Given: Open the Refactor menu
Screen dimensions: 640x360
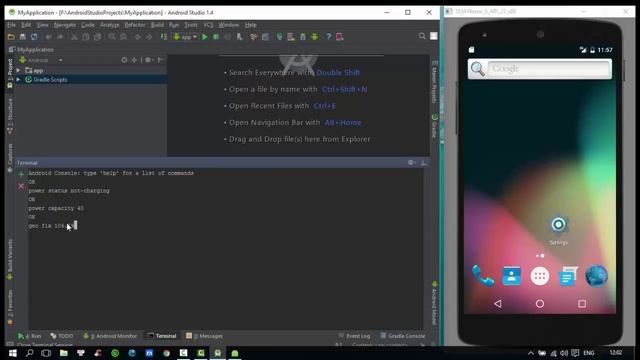Looking at the screenshot, I should pyautogui.click(x=135, y=25).
